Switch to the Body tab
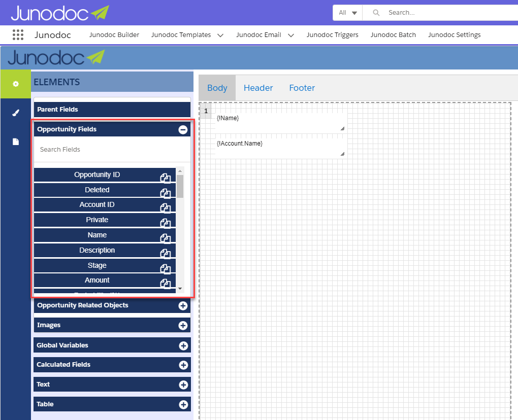 pyautogui.click(x=217, y=88)
